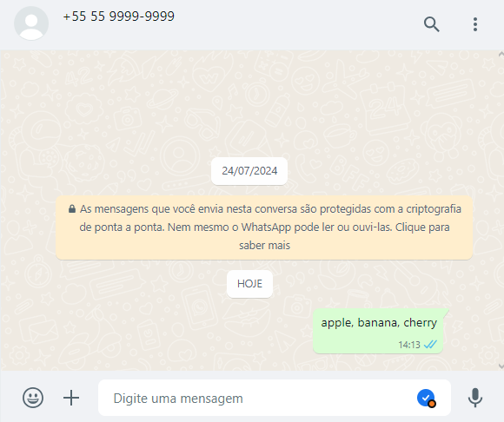
Task: Click the plus attach icon
Action: 71,398
